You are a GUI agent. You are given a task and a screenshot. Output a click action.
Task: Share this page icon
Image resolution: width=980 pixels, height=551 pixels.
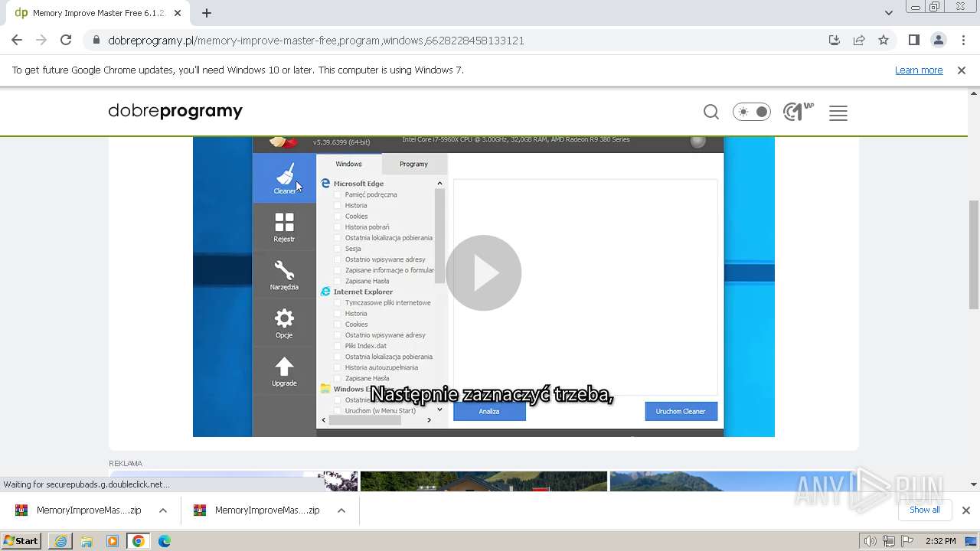[x=859, y=41]
